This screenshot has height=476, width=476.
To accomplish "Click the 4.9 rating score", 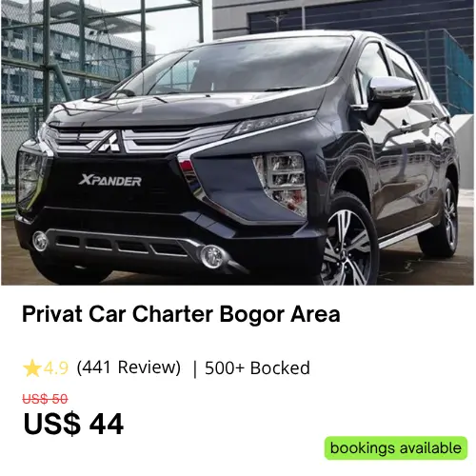I will [x=56, y=368].
